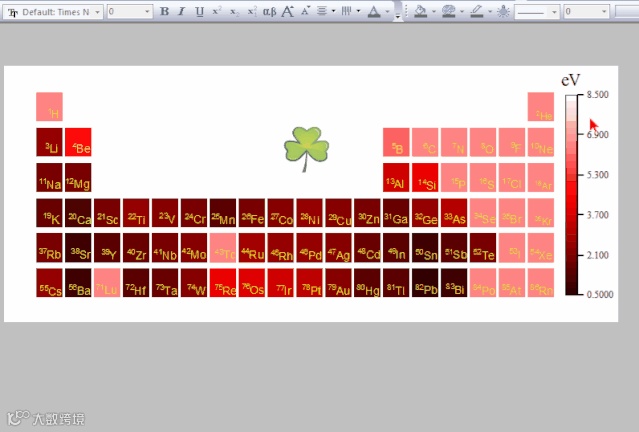
Task: Click the 0.5000 scale label
Action: point(600,294)
